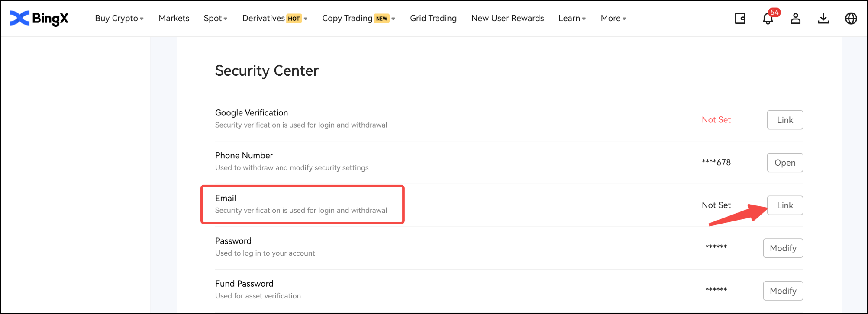
Task: Click the download app icon
Action: [823, 19]
